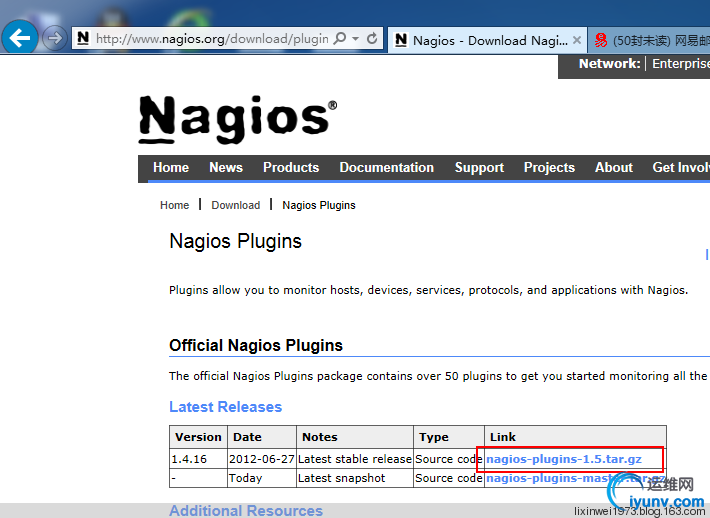Open the address bar dropdown arrow

pyautogui.click(x=356, y=39)
